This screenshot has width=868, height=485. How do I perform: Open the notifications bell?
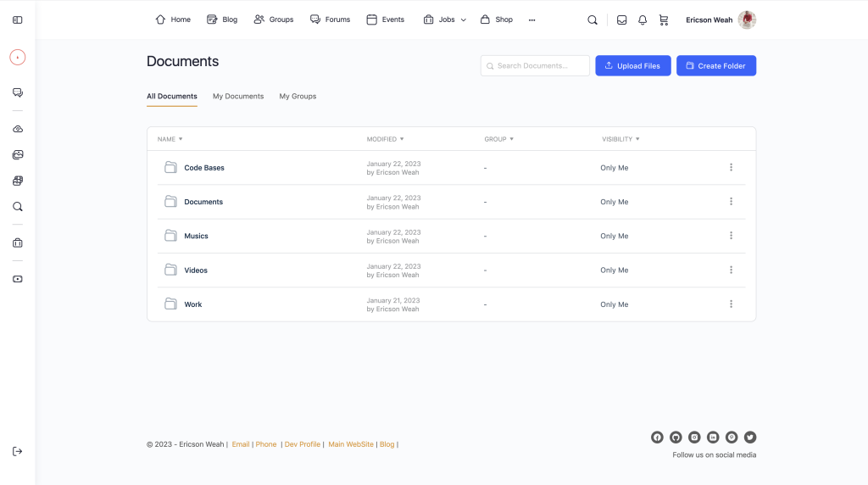(643, 20)
